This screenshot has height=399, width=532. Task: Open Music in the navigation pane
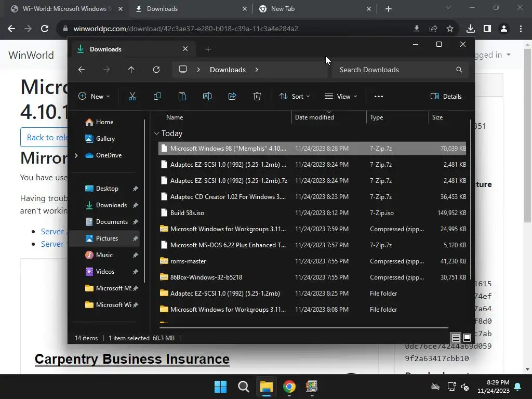[104, 255]
